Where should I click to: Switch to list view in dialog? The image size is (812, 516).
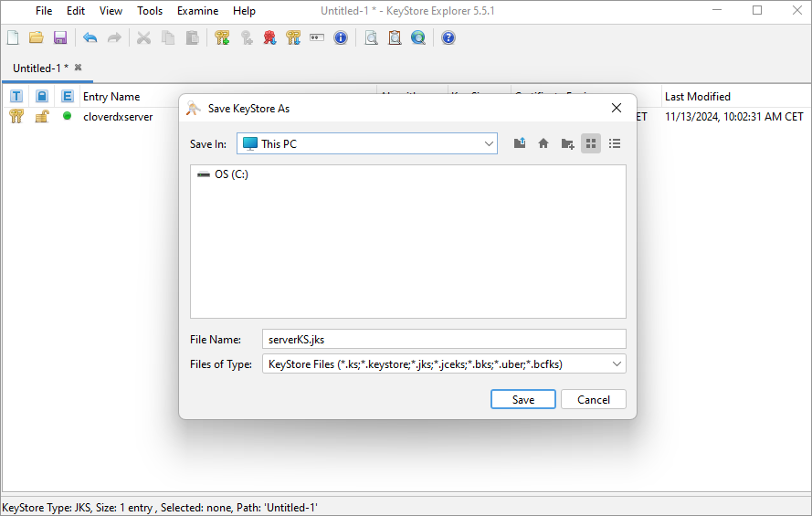[615, 143]
